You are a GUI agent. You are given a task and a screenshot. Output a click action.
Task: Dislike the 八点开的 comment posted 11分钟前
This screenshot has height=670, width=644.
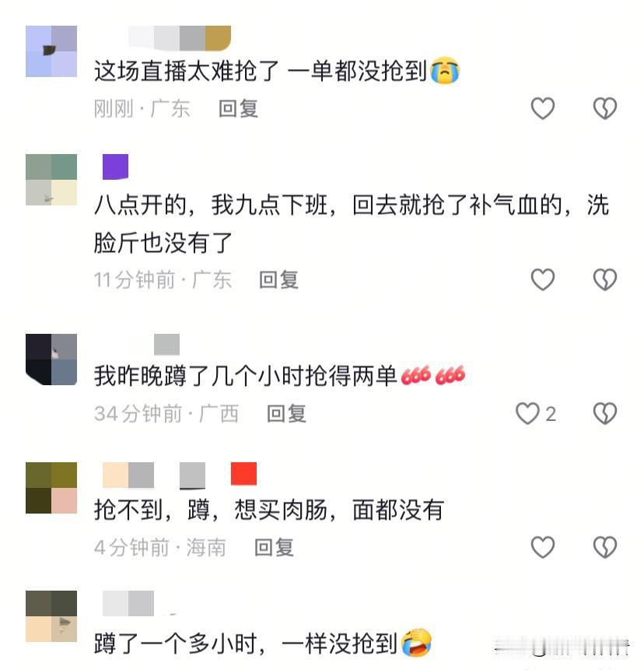click(x=604, y=279)
